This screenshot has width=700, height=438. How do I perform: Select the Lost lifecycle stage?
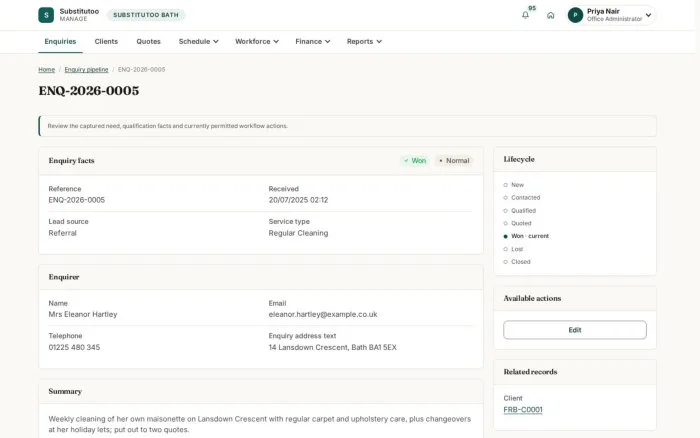(x=513, y=249)
